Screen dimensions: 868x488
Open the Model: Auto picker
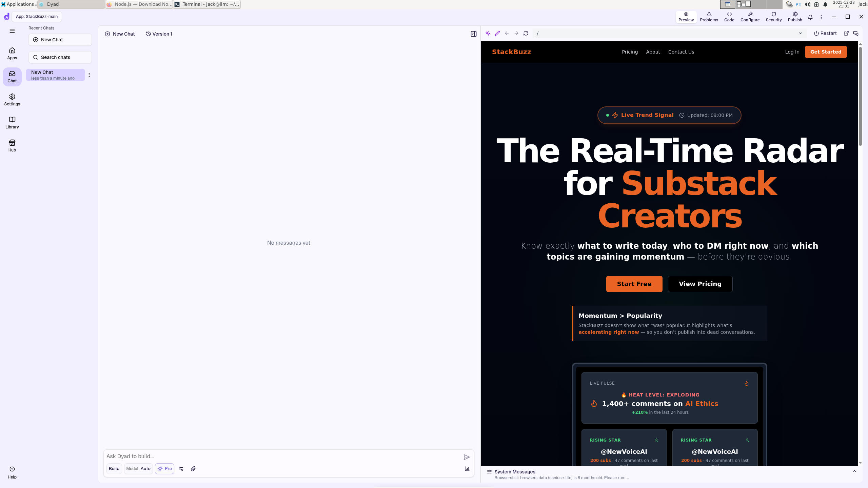pyautogui.click(x=138, y=469)
